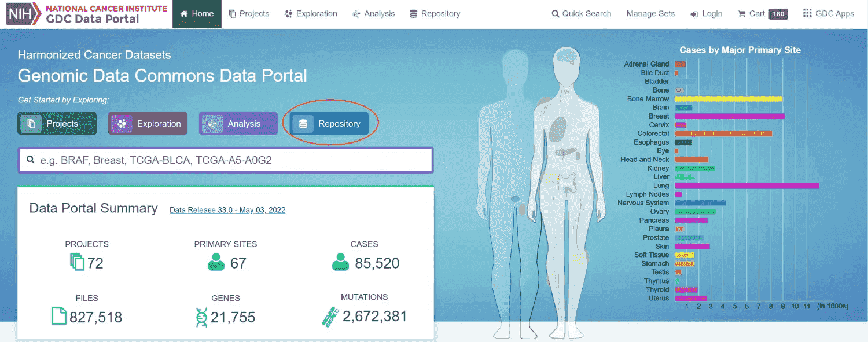Select the Breast bar in the chart

pyautogui.click(x=730, y=116)
